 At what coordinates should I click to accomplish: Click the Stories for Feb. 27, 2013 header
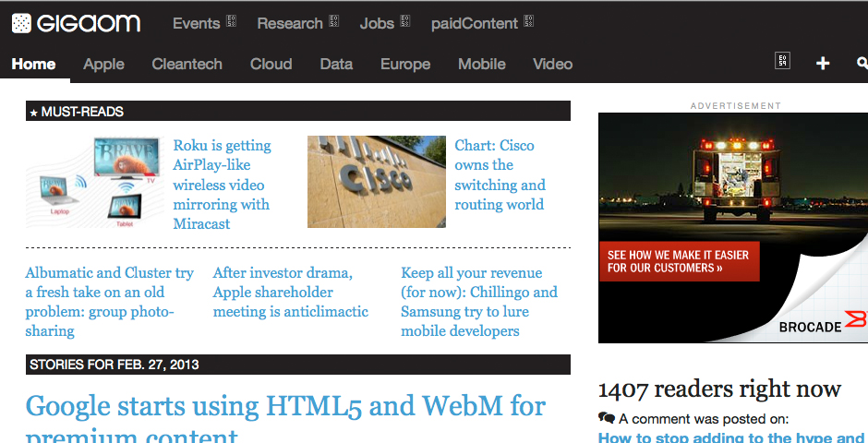[x=298, y=365]
